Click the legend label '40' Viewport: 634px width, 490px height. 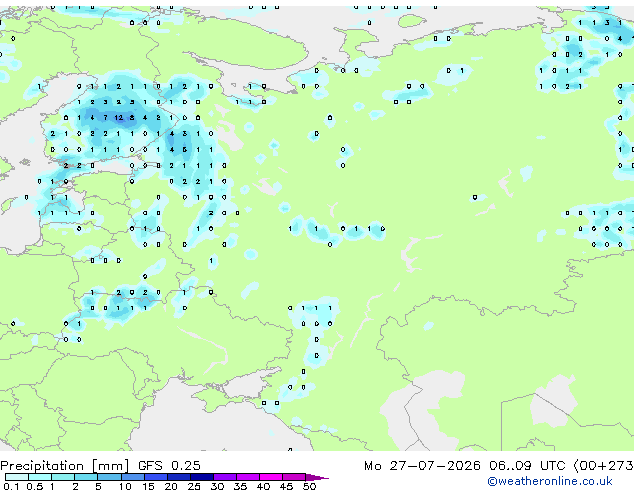tap(263, 486)
